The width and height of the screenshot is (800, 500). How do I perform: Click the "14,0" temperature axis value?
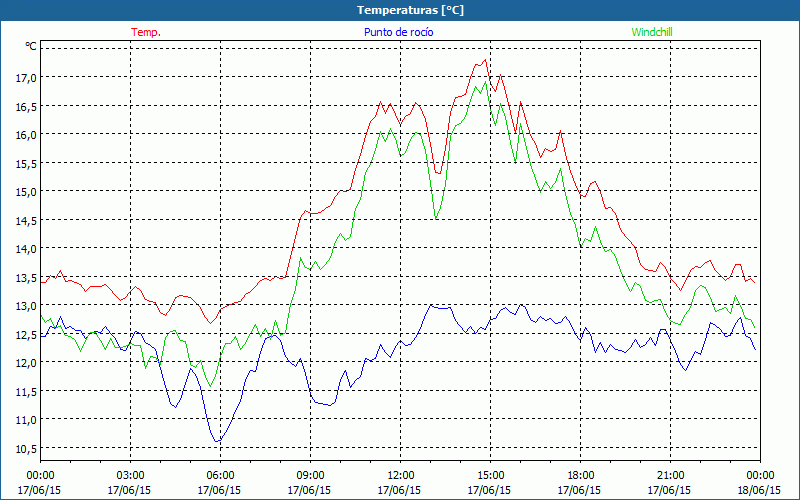(x=27, y=249)
